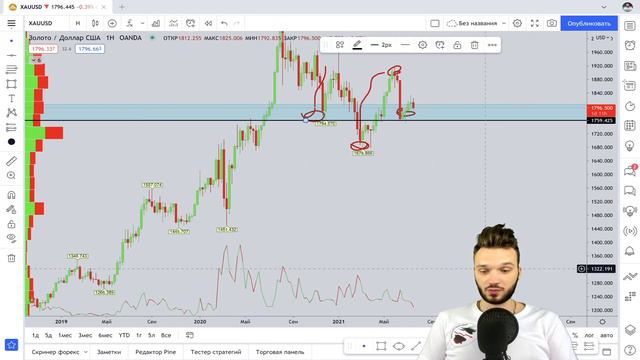Add alert on drawing clock-plus icon
Image resolution: width=640 pixels, height=360 pixels.
click(440, 45)
